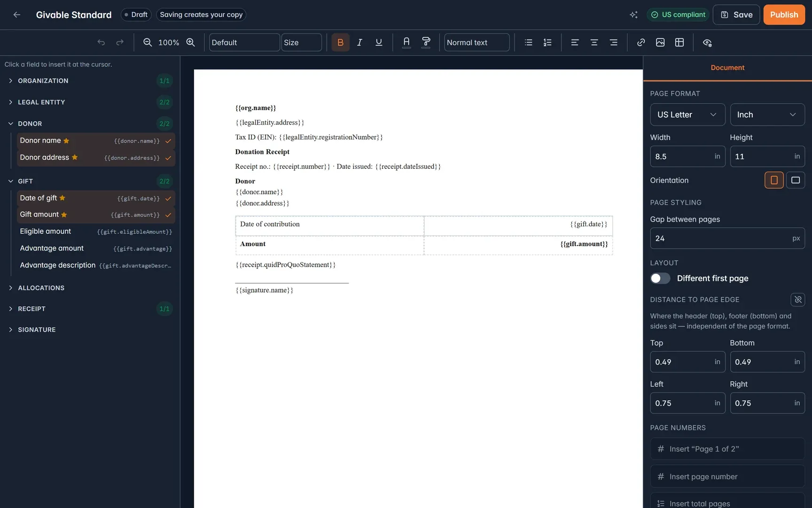The image size is (812, 508).
Task: Zoom out the document view
Action: click(148, 42)
